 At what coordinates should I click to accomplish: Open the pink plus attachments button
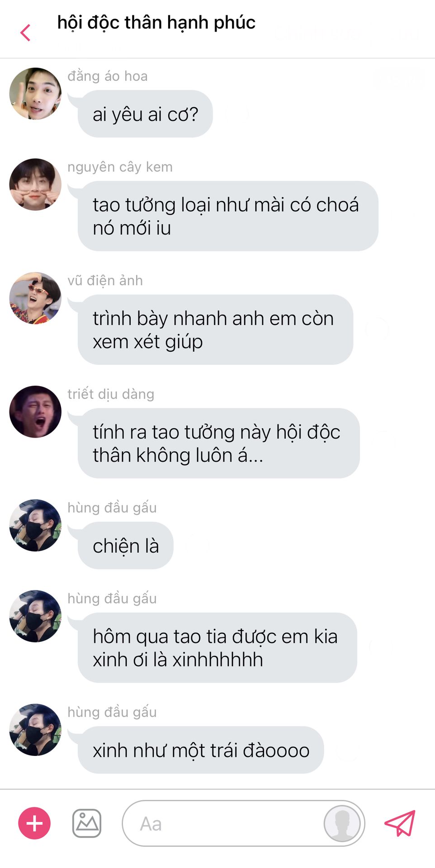click(34, 823)
